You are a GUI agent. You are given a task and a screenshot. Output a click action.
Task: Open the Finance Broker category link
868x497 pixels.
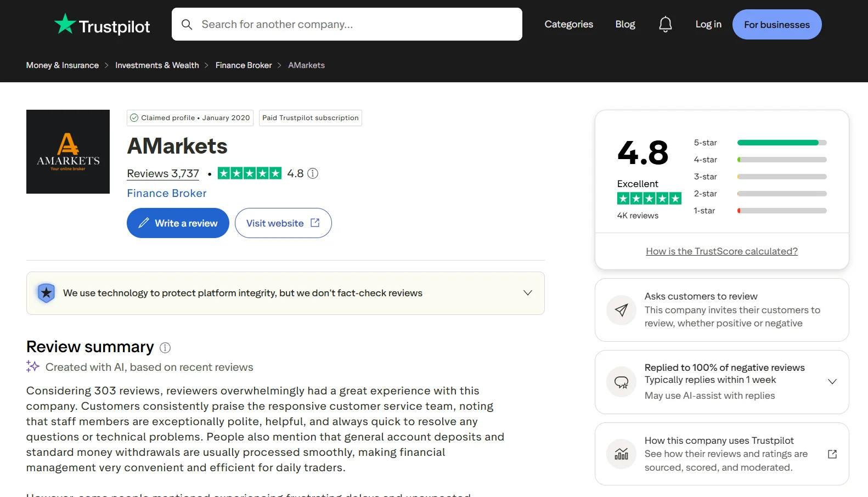pos(167,193)
